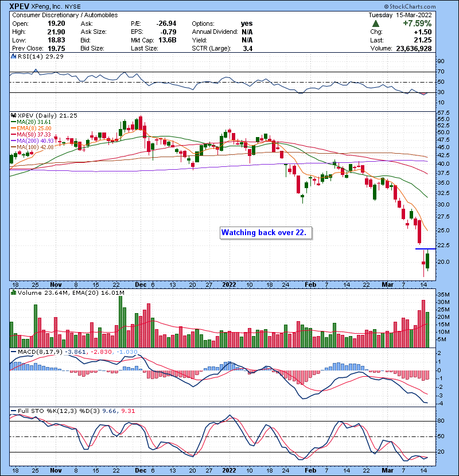Click the +7.59% percent change value
The width and height of the screenshot is (459, 476).
[x=417, y=24]
